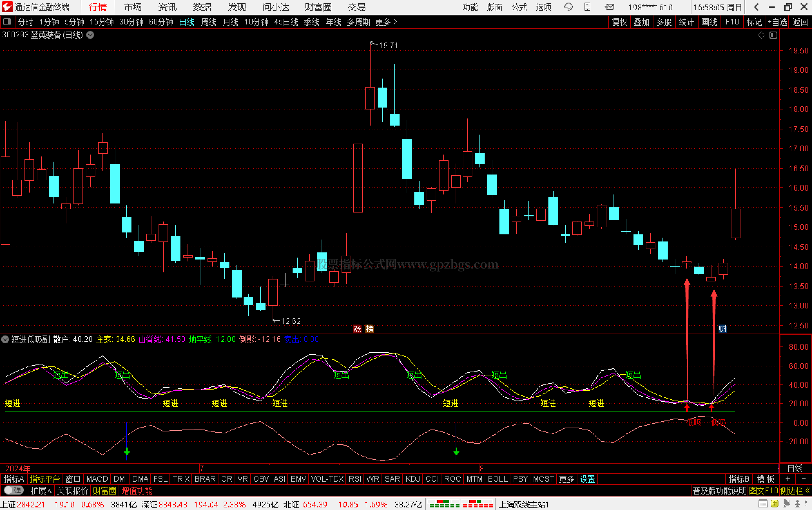
Task: Open the 指标平台 tab
Action: (44, 479)
